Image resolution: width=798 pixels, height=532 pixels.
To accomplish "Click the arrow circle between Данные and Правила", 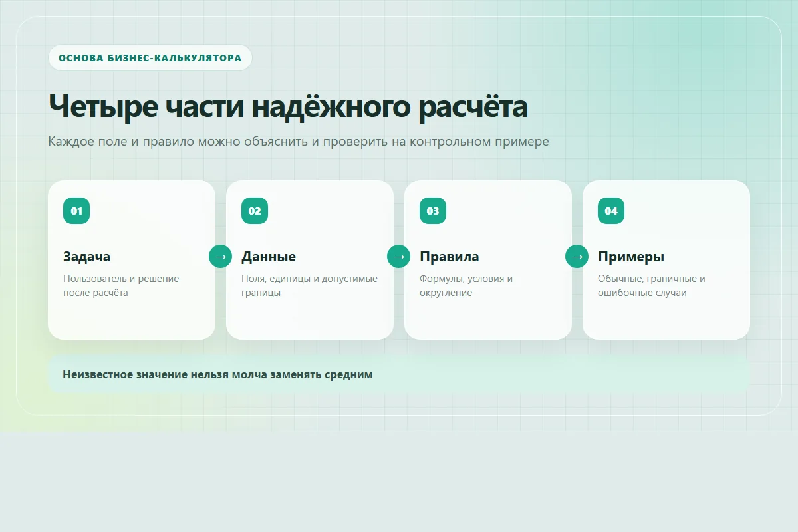I will pos(399,256).
